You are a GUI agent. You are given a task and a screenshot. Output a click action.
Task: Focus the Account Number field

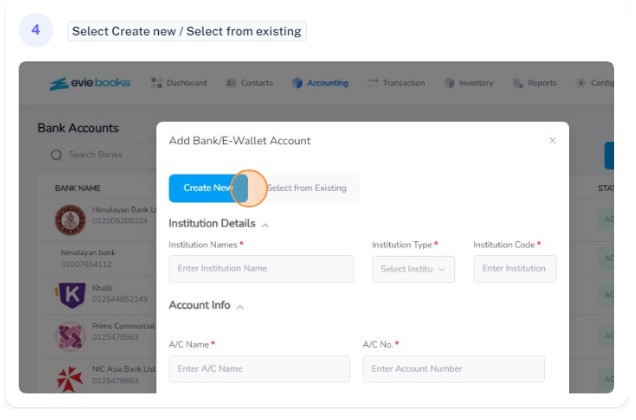pos(453,369)
